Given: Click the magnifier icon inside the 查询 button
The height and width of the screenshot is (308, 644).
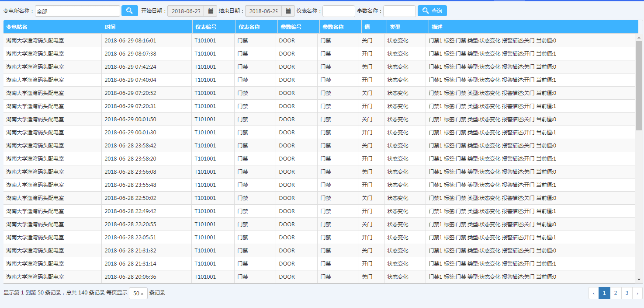Looking at the screenshot, I should tap(424, 10).
